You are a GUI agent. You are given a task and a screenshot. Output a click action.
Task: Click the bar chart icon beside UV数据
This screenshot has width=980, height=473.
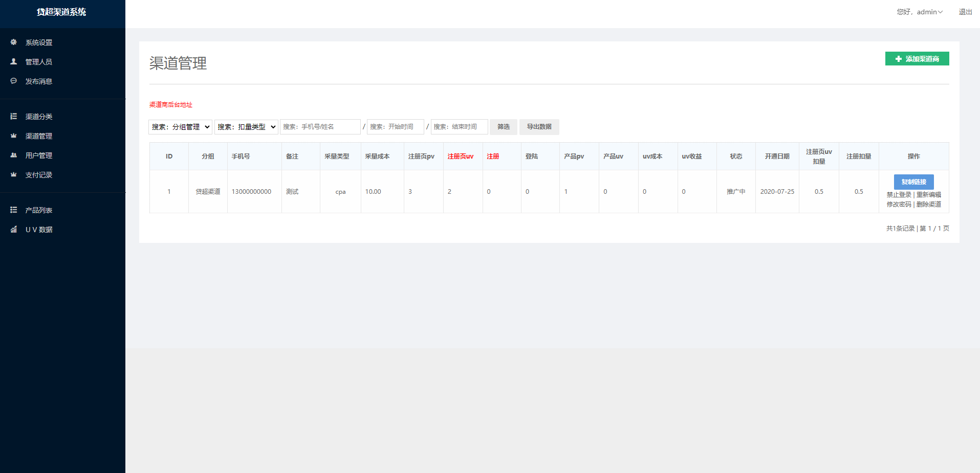click(x=14, y=230)
